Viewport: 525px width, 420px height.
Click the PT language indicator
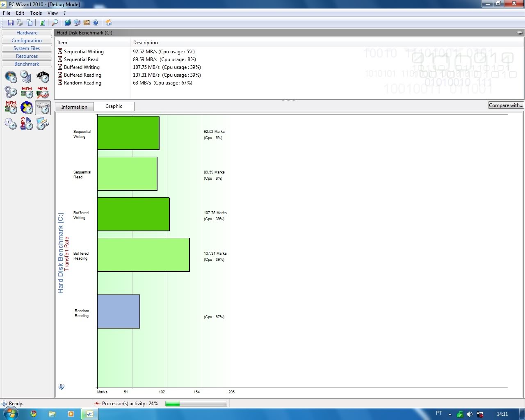[439, 413]
